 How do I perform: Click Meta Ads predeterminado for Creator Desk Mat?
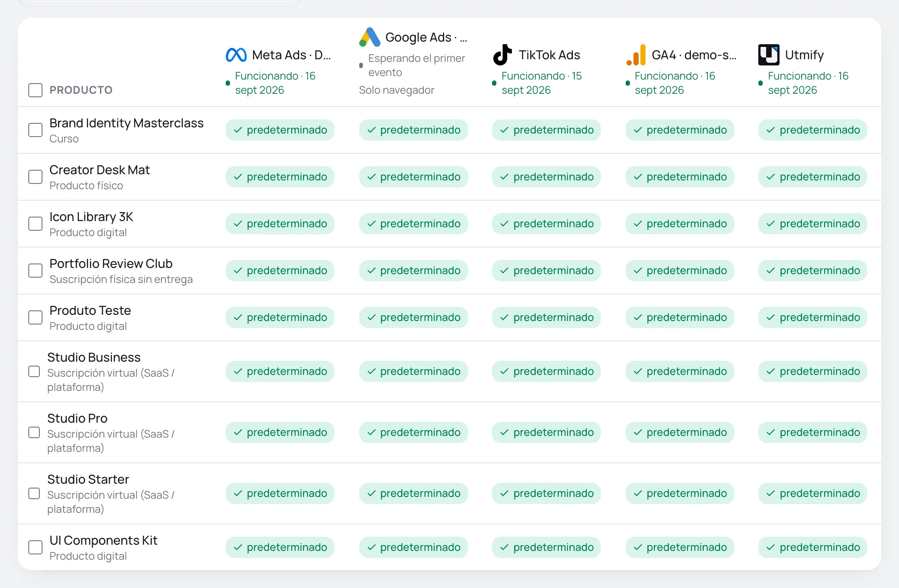coord(280,177)
